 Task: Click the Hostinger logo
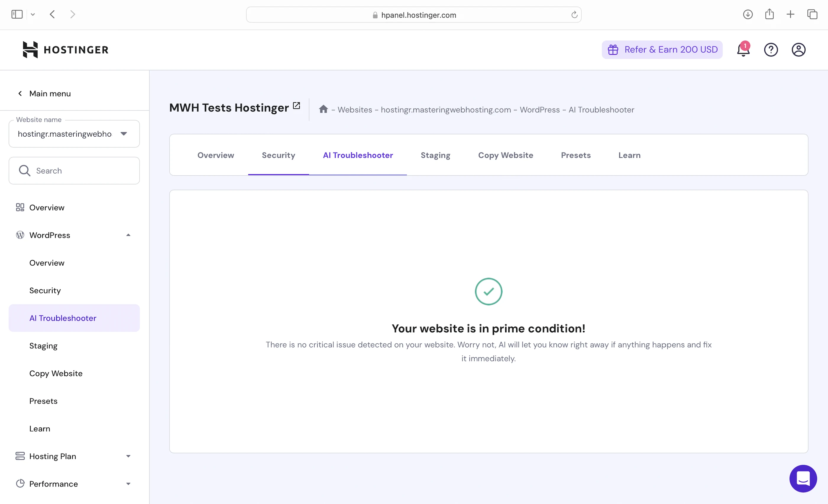66,50
